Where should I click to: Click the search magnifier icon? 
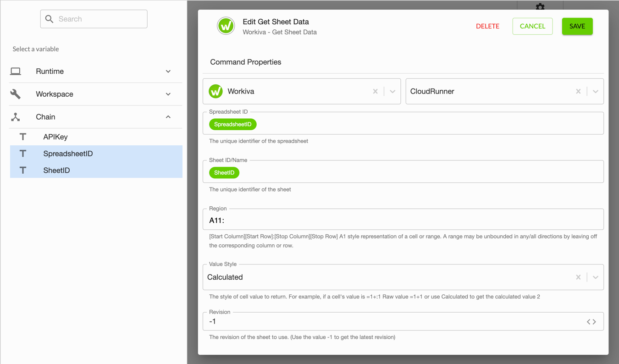(50, 19)
